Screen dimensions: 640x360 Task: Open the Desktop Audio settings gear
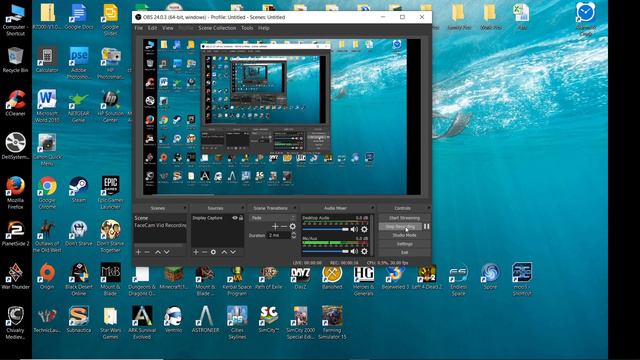point(364,229)
